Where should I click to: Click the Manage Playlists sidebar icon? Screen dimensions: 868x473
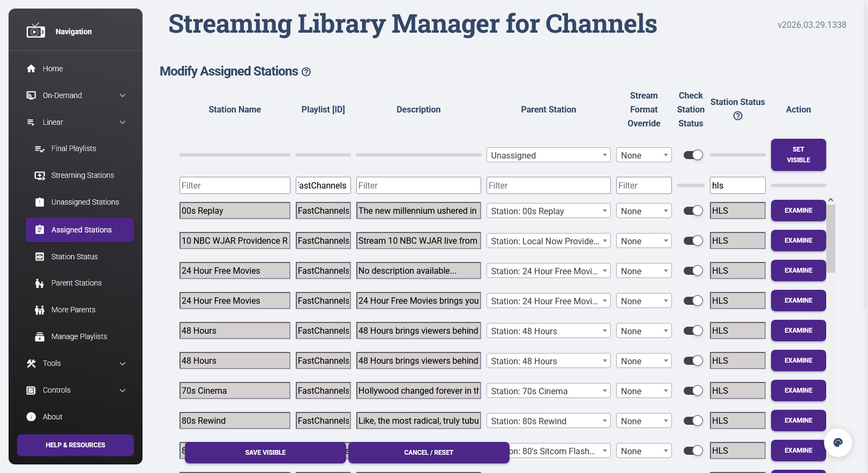tap(40, 336)
